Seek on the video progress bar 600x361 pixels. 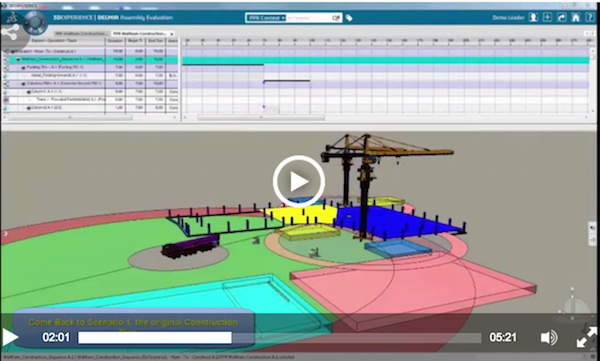279,338
